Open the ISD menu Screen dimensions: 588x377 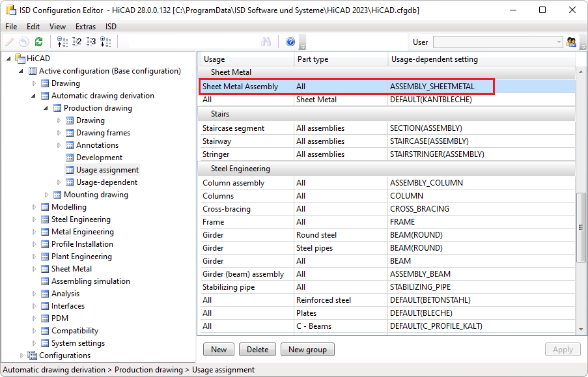[x=111, y=27]
